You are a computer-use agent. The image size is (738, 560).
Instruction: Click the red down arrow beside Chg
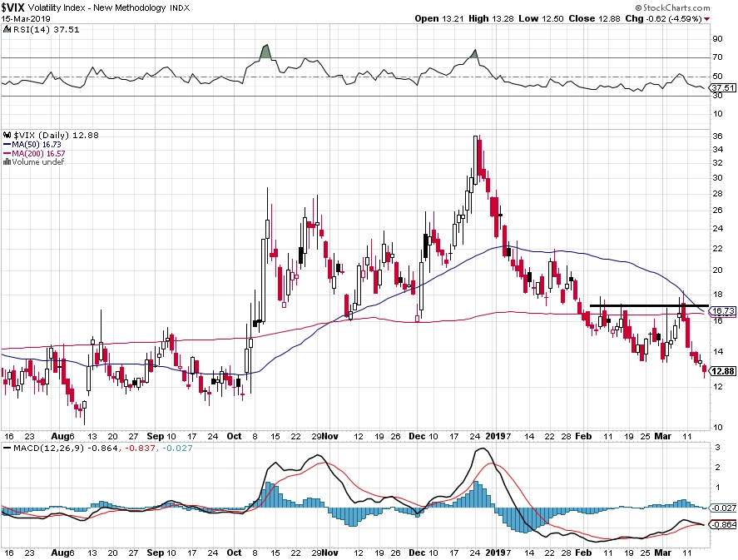tap(707, 19)
